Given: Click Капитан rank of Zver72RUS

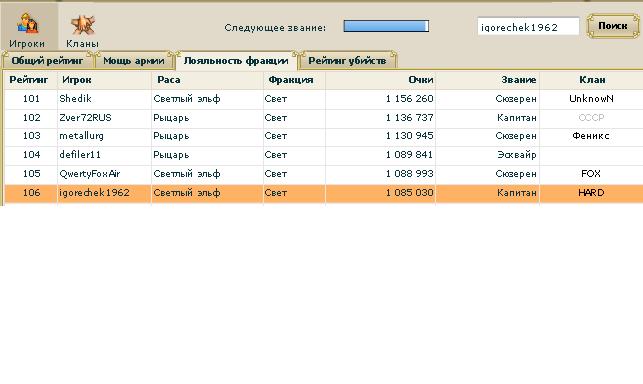Looking at the screenshot, I should pos(517,118).
